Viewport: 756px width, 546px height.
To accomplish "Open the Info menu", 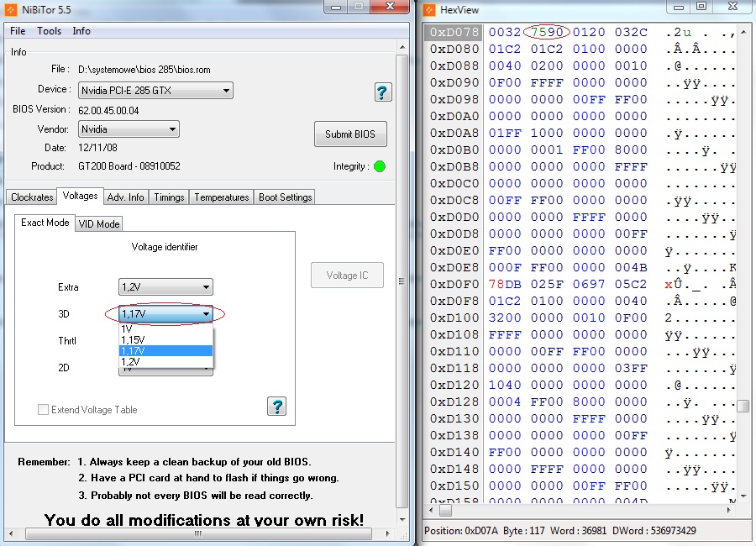I will click(x=81, y=31).
